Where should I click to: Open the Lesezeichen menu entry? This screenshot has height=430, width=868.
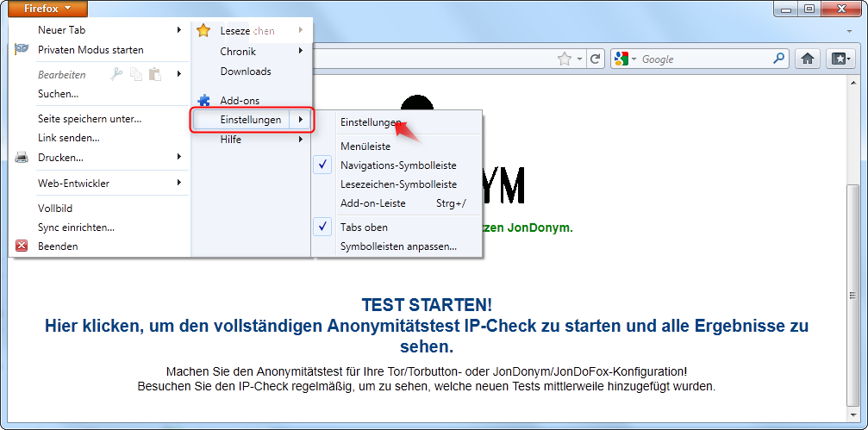[x=247, y=31]
